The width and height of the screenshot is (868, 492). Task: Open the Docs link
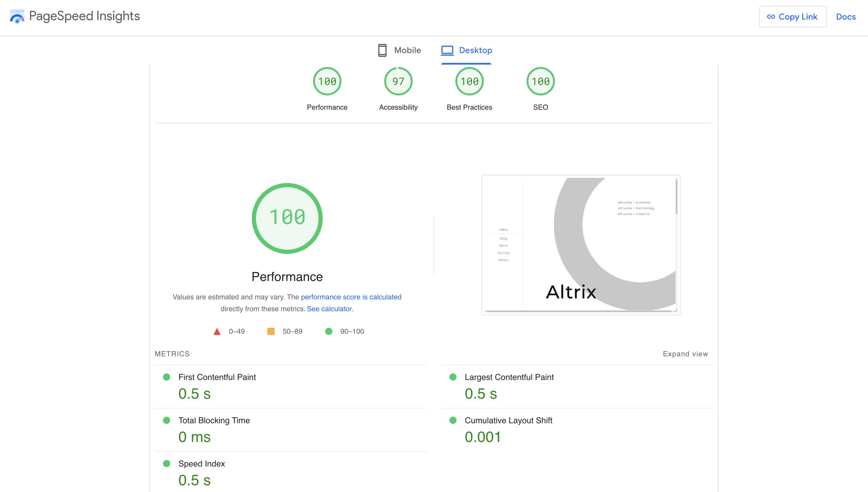click(845, 17)
